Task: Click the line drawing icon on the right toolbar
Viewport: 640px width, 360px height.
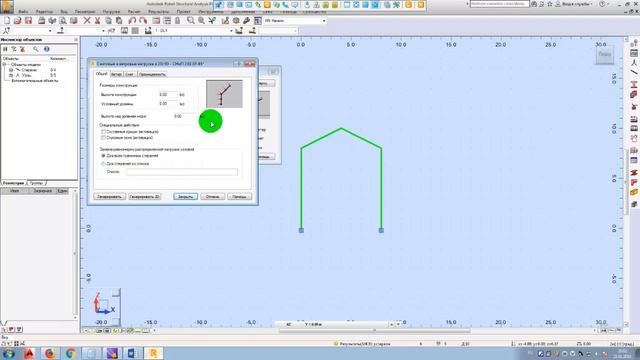Action: pos(633,73)
